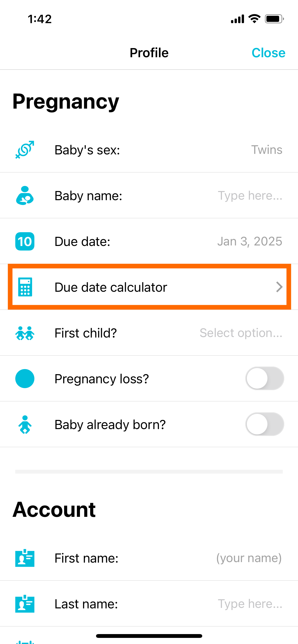The width and height of the screenshot is (298, 644).
Task: Toggle the Baby already born switch
Action: pos(264,424)
